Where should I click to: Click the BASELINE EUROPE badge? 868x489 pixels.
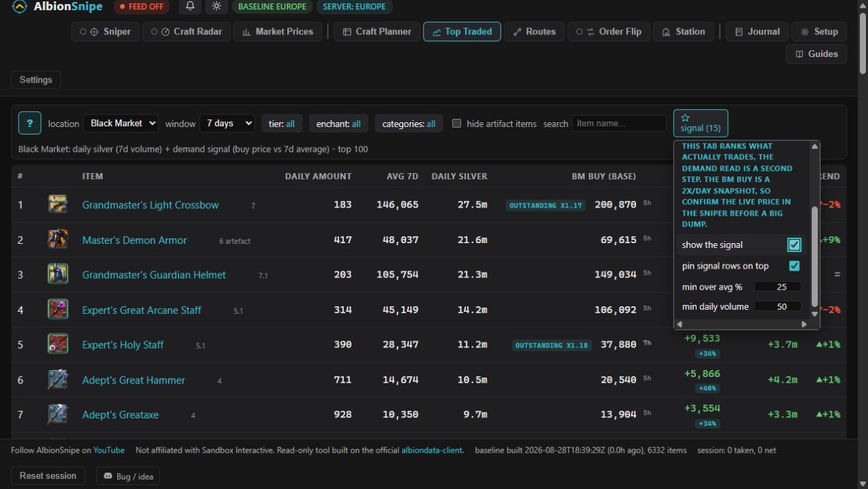point(272,7)
